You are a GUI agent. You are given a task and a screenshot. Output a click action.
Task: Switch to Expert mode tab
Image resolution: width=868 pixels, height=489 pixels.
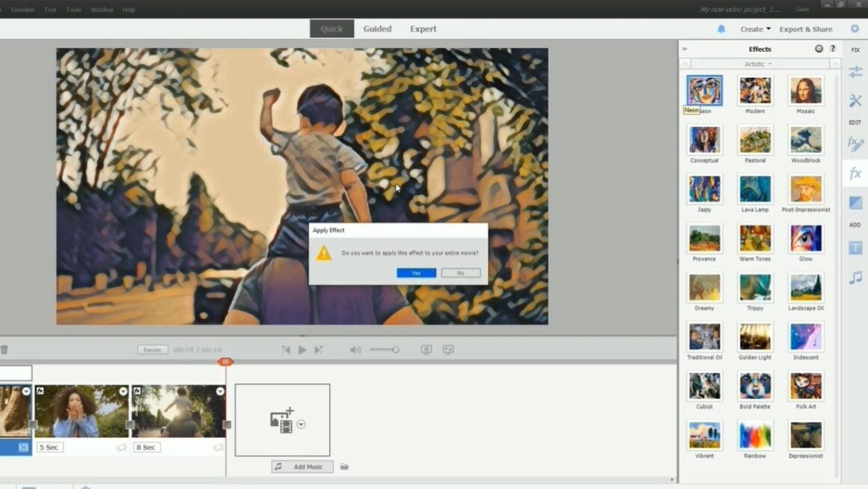pyautogui.click(x=423, y=28)
